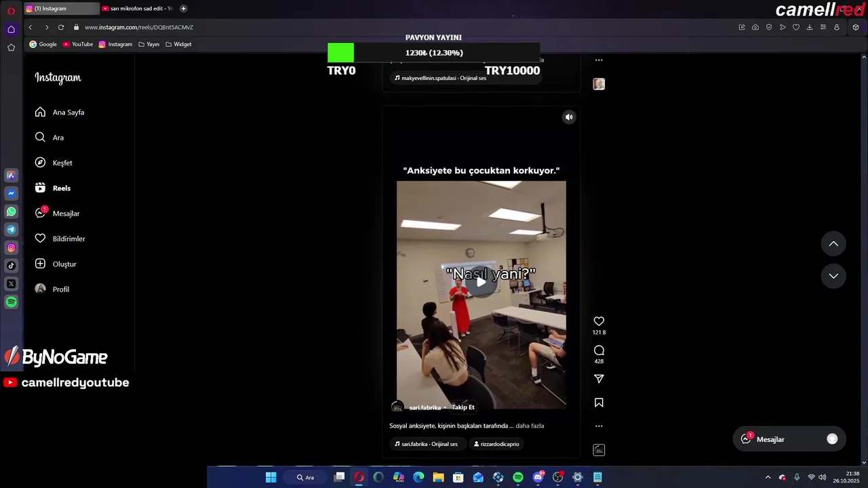868x488 pixels.
Task: Expand the Widget bookmarks folder
Action: (x=178, y=44)
